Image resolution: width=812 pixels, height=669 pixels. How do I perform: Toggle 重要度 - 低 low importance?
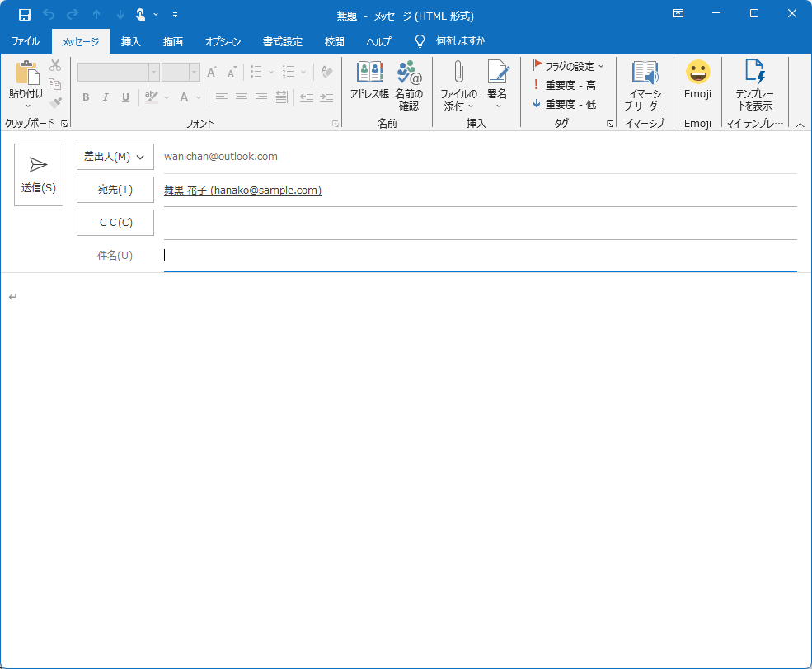pos(565,104)
